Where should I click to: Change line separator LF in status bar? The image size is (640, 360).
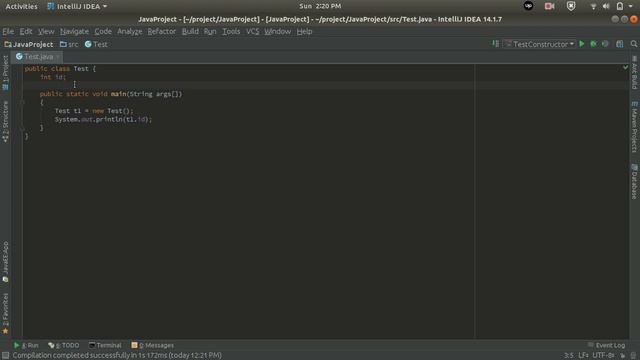click(x=583, y=356)
